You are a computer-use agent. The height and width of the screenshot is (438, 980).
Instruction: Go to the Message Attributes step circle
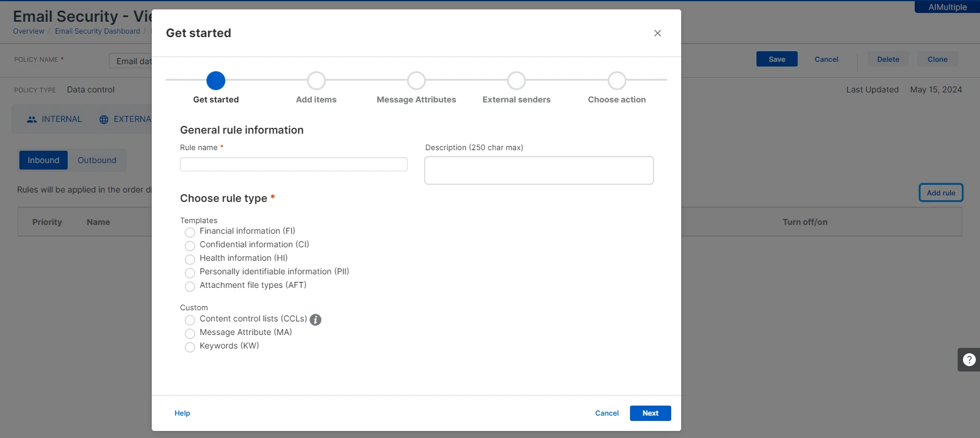click(416, 81)
